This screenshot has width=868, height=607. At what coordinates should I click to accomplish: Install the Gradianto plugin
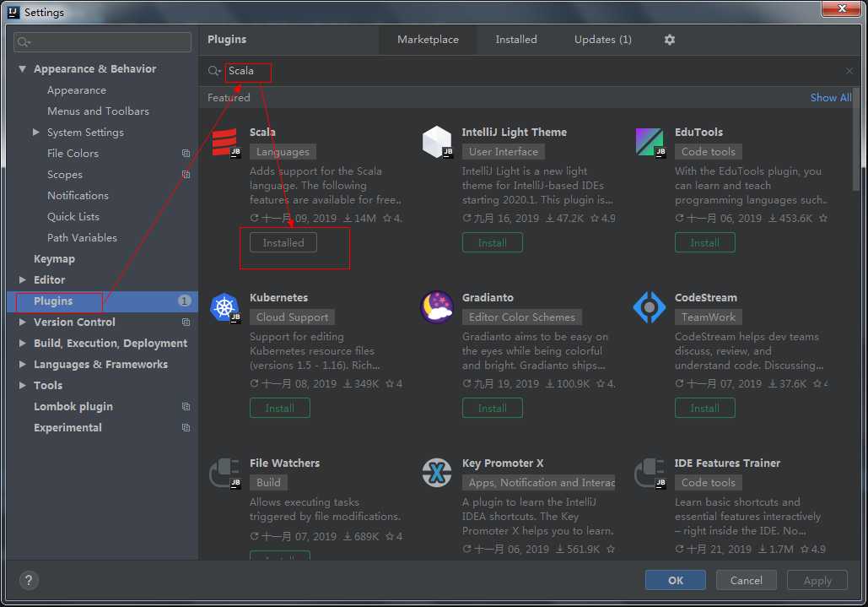[492, 408]
